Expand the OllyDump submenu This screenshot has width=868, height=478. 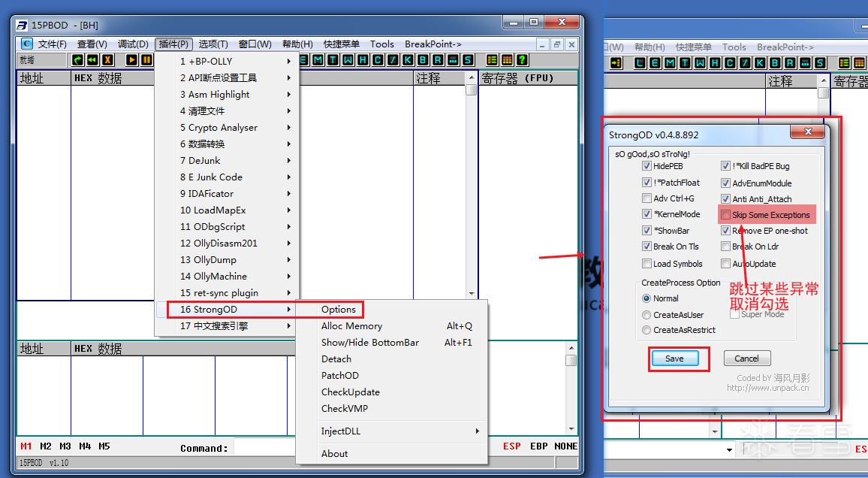point(227,260)
